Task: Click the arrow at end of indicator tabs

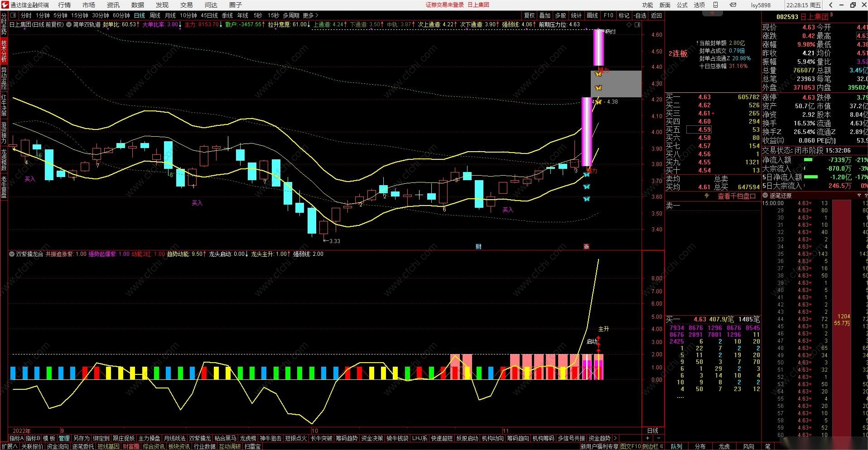Action: tap(615, 438)
